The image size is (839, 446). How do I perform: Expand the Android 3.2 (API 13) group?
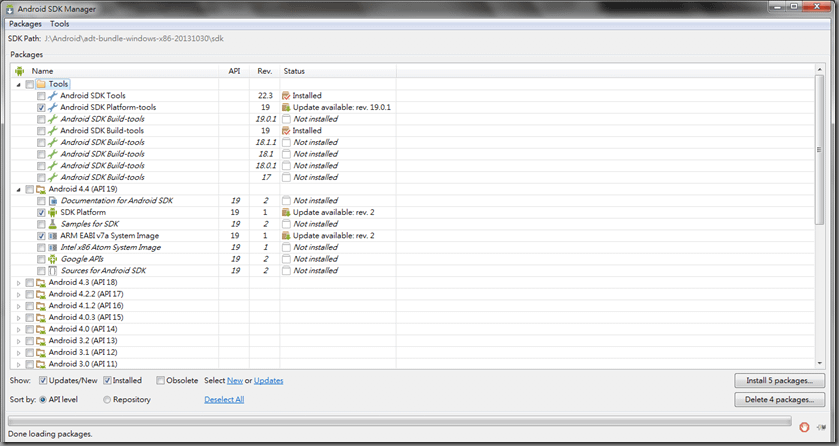point(19,341)
